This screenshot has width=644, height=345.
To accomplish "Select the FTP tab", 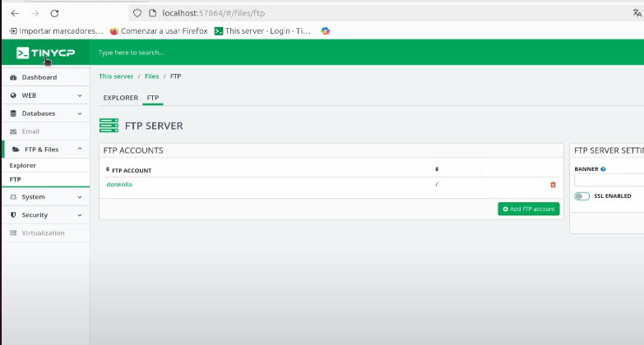I will [152, 98].
